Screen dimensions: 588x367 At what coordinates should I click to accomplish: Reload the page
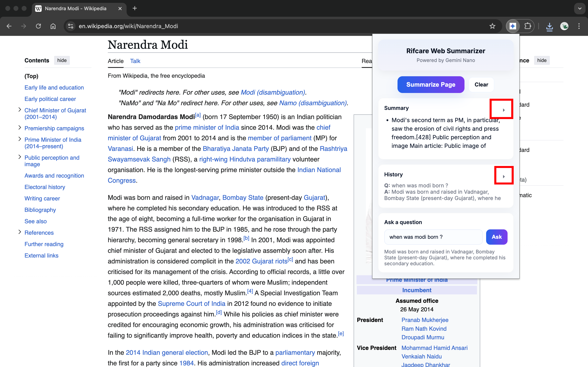(x=38, y=26)
